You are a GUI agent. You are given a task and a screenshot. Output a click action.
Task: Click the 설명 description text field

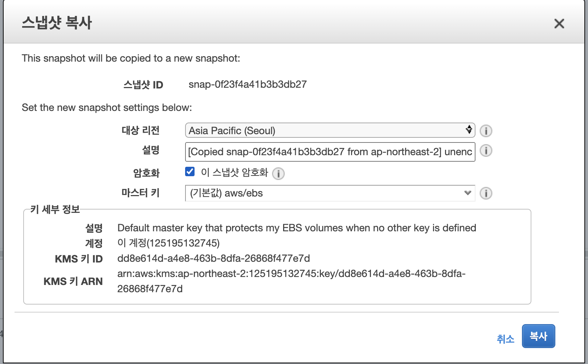click(x=330, y=152)
